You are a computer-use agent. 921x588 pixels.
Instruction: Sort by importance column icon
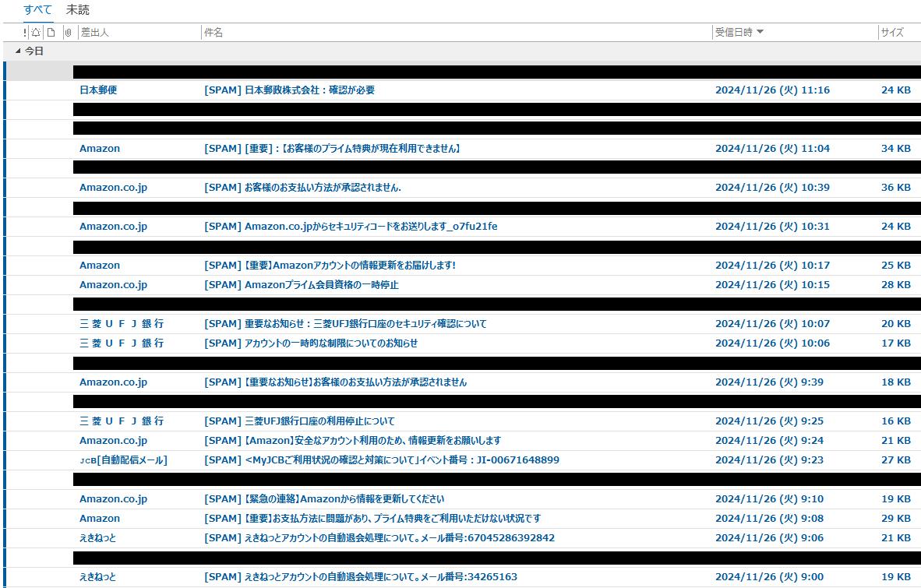pos(25,33)
